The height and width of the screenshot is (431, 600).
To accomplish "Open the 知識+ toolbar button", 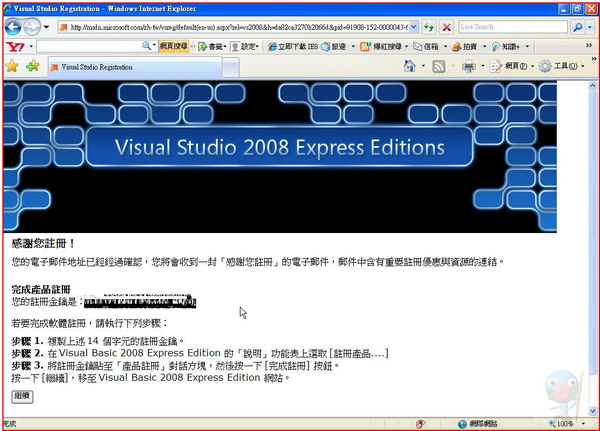I will pos(505,47).
